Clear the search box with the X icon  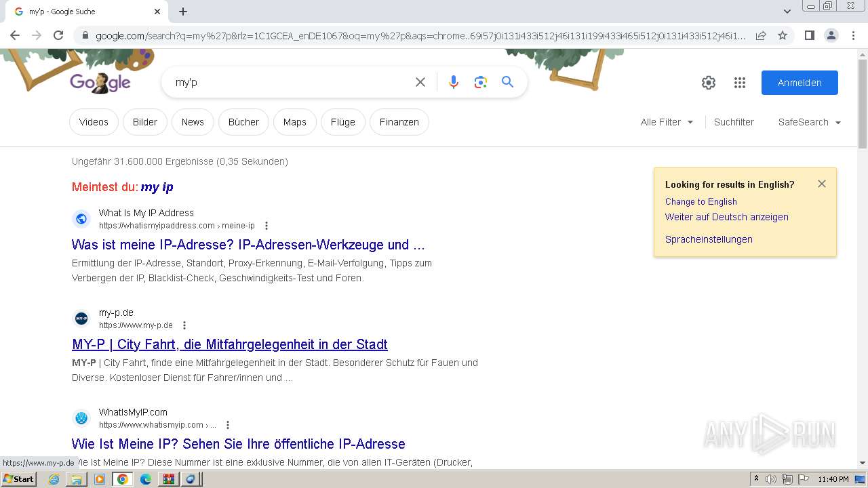click(420, 82)
